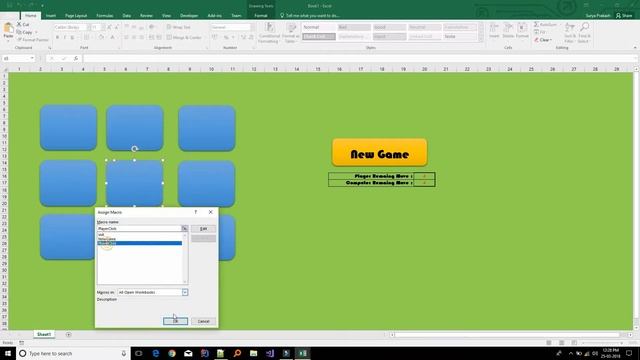The width and height of the screenshot is (640, 360).
Task: Add a new sheet with plus icon
Action: click(69, 335)
